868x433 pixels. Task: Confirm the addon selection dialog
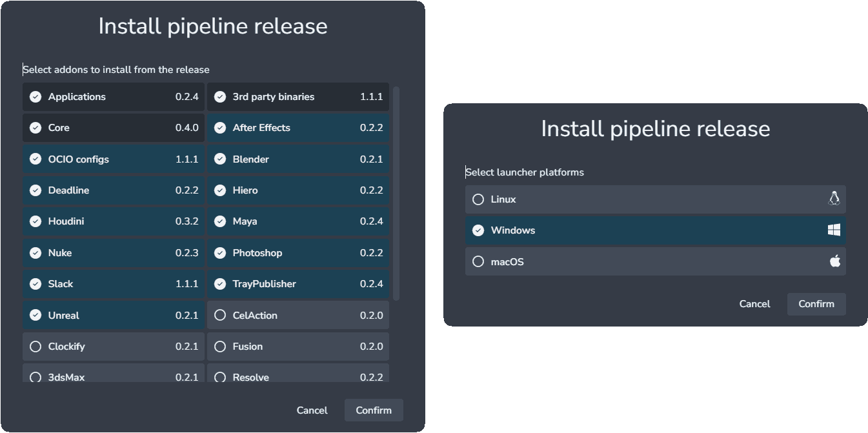pyautogui.click(x=374, y=410)
